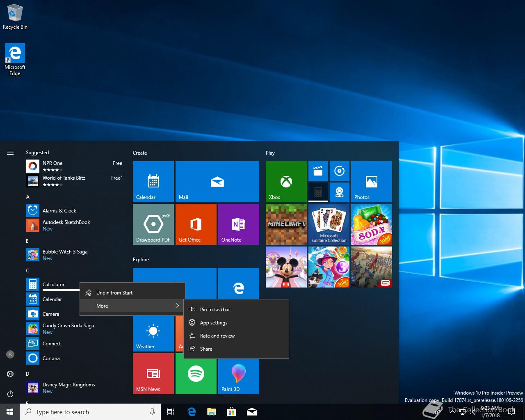Image resolution: width=525 pixels, height=420 pixels.
Task: Launch Connect from the app list
Action: (x=75, y=343)
